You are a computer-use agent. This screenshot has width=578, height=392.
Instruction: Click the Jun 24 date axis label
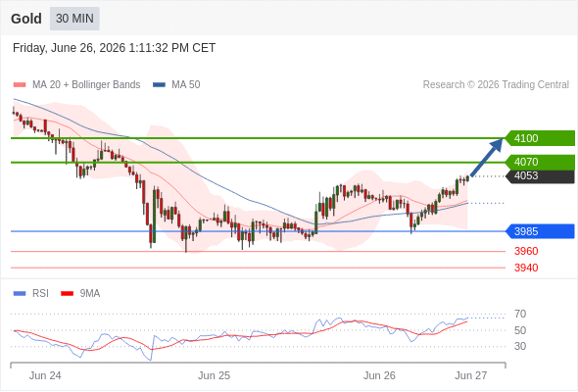[x=45, y=375]
